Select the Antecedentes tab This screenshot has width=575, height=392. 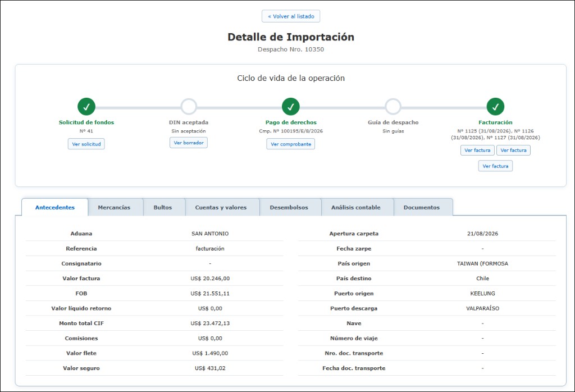click(55, 207)
